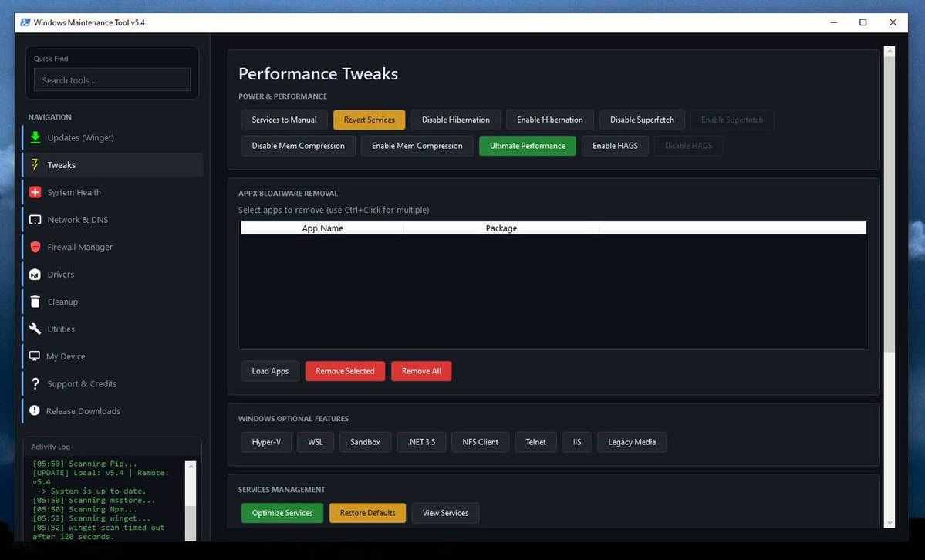
Task: Toggle the NFS Client feature
Action: tap(480, 442)
